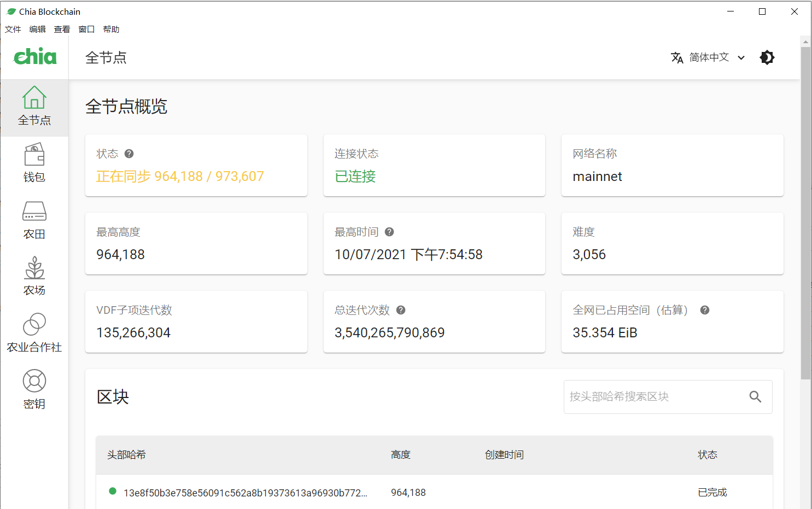
Task: Show help tooltip next to 状态 card title
Action: click(129, 154)
